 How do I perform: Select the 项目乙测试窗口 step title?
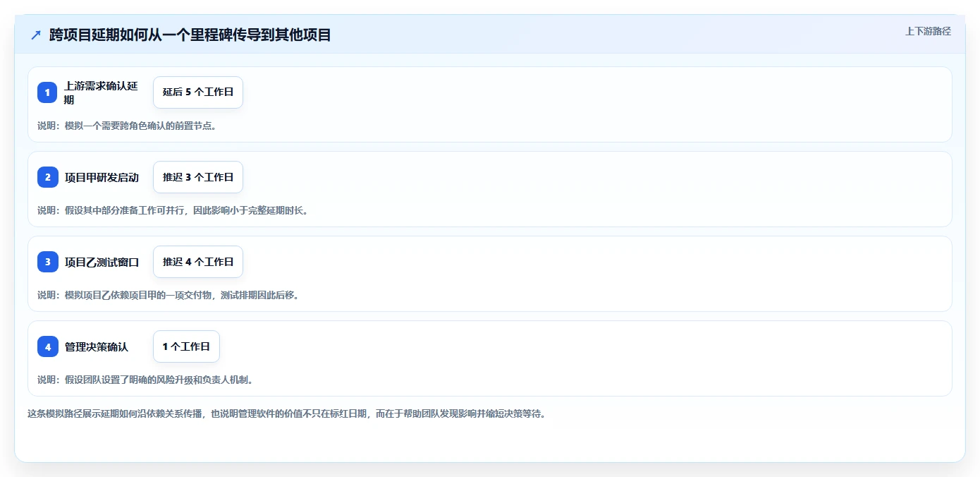pos(102,262)
